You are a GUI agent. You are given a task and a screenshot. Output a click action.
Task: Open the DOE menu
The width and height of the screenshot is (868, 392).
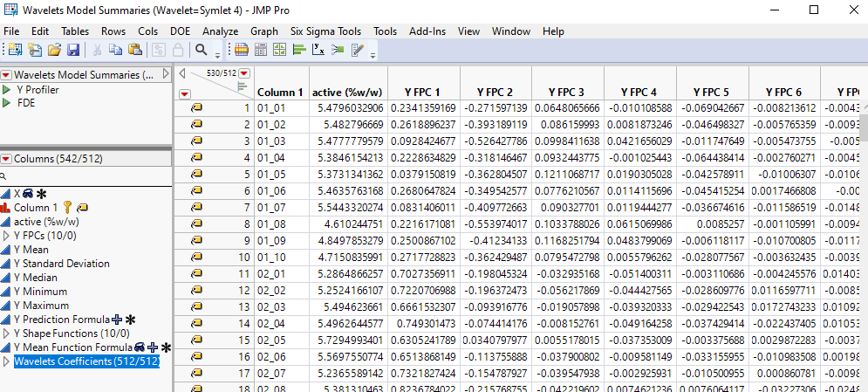click(x=180, y=31)
